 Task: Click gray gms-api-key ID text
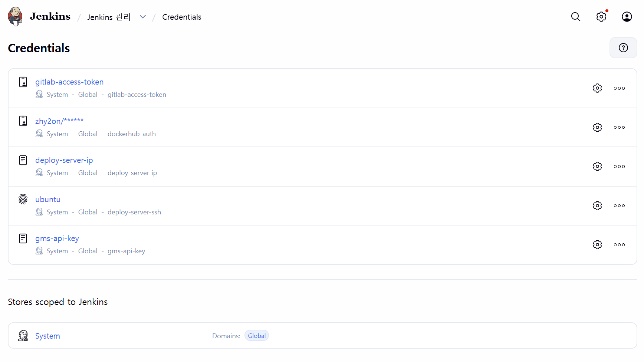[126, 251]
